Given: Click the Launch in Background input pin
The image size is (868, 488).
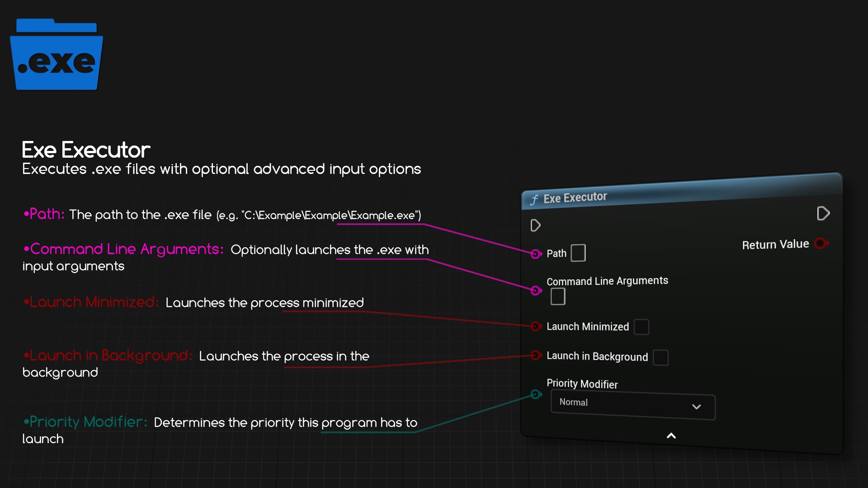Looking at the screenshot, I should [536, 356].
